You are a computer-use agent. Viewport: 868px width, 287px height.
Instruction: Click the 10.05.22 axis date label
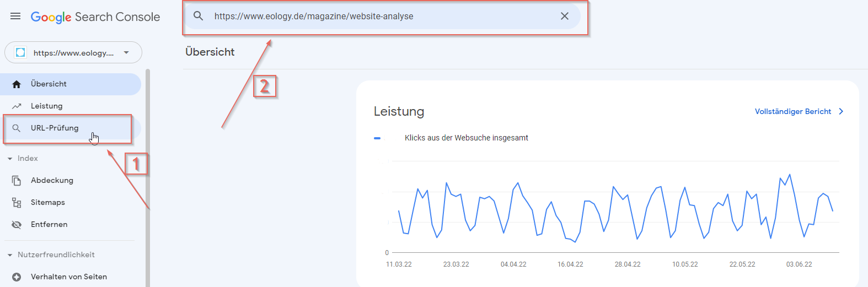(685, 264)
